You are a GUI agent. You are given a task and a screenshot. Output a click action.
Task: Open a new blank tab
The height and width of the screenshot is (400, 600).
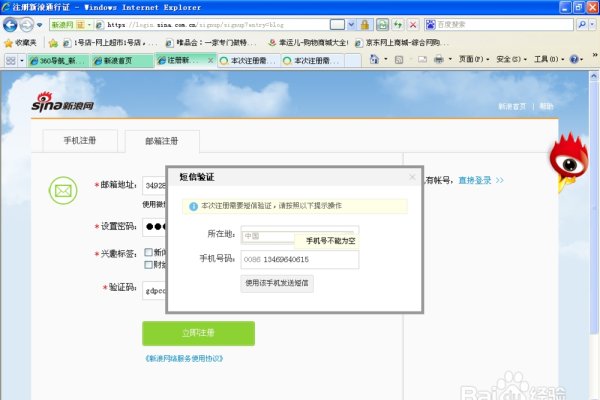point(353,60)
